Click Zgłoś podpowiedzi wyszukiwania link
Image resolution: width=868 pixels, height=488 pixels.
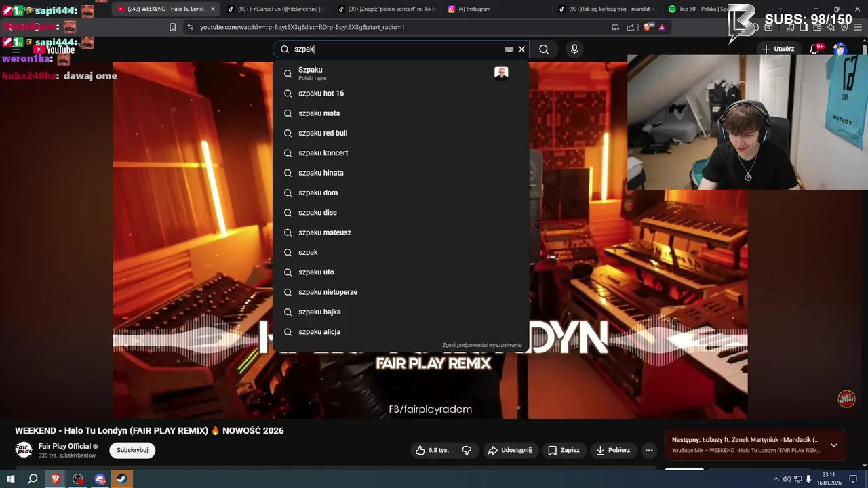pos(482,345)
